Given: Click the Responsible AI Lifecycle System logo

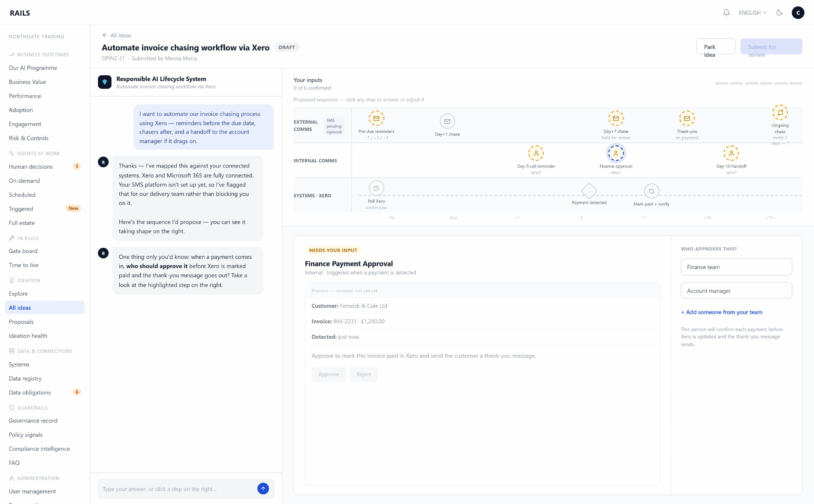Looking at the screenshot, I should (105, 82).
